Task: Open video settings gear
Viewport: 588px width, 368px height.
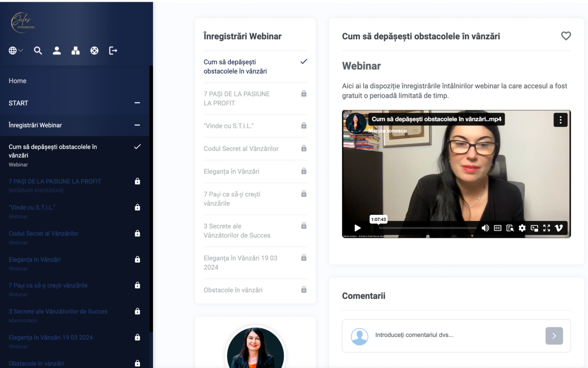Action: (x=522, y=228)
